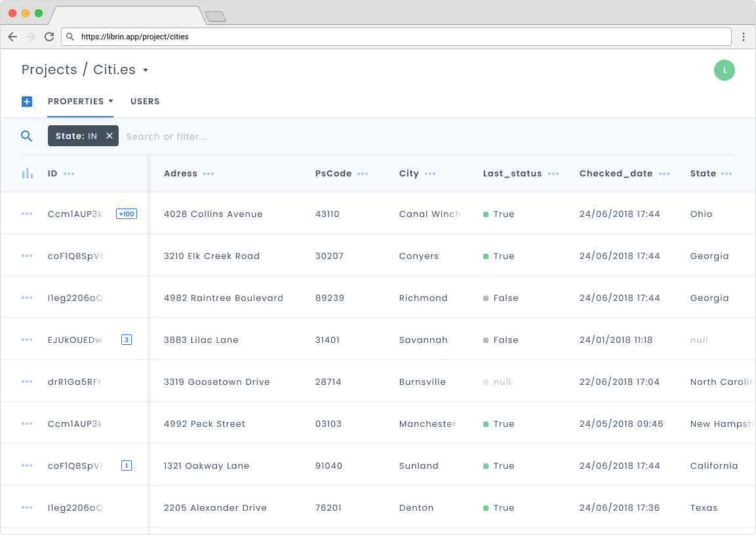The image size is (756, 535).
Task: Open row menu for 4992 Peck Street
Action: click(x=27, y=423)
